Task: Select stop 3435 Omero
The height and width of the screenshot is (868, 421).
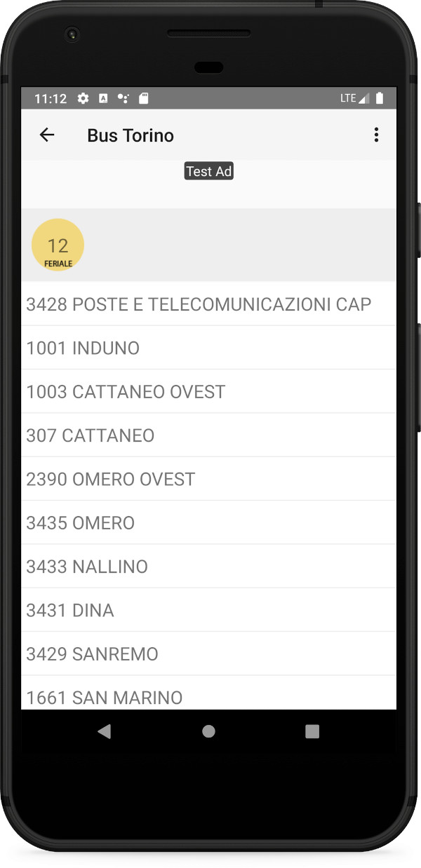Action: coord(208,523)
